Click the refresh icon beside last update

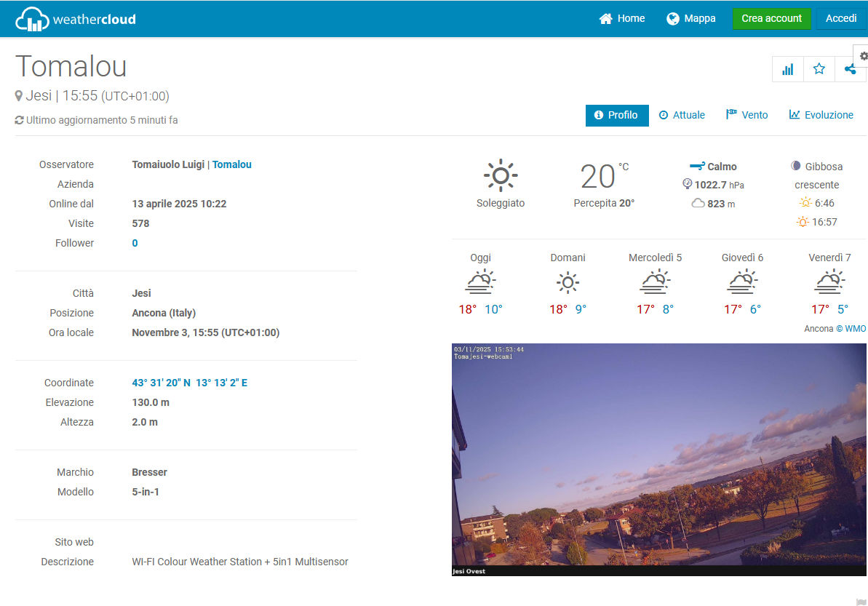click(20, 120)
